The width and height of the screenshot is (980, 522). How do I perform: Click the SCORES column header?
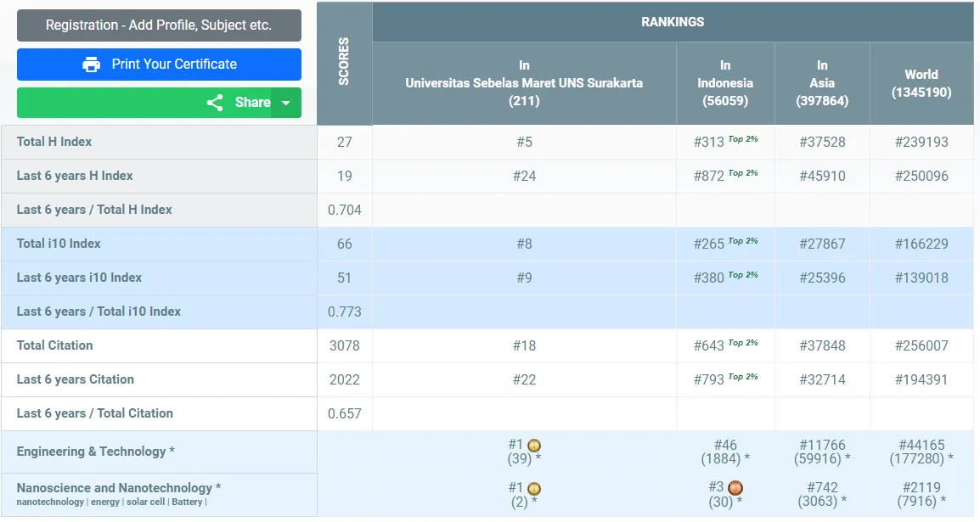[344, 62]
